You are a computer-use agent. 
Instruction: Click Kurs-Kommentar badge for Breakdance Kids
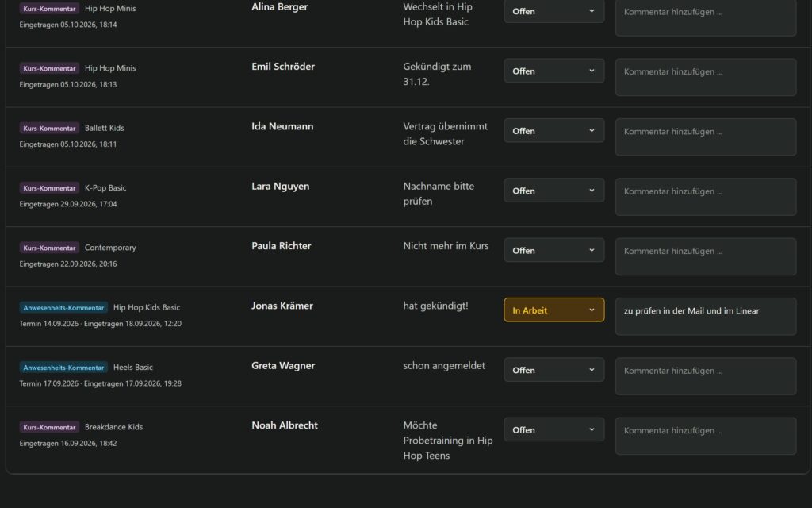(x=49, y=427)
